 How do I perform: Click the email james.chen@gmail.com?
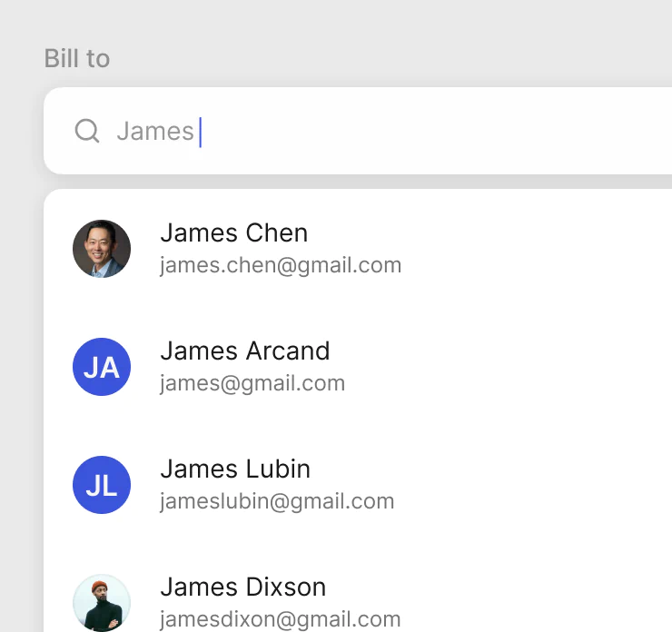(x=281, y=265)
